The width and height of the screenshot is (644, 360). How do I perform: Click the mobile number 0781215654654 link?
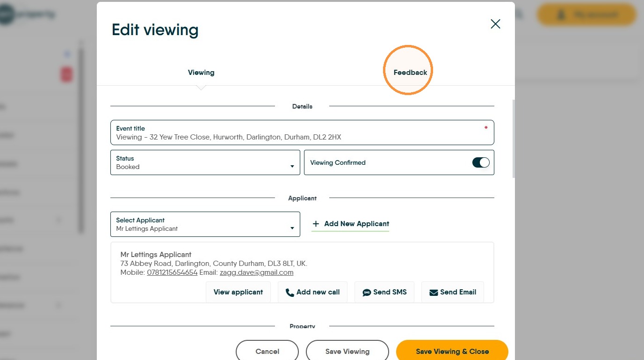pyautogui.click(x=172, y=272)
